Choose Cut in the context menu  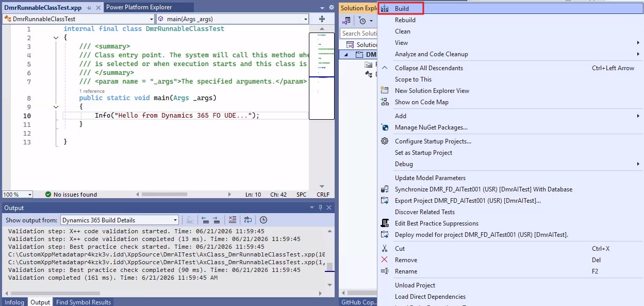(x=510, y=248)
